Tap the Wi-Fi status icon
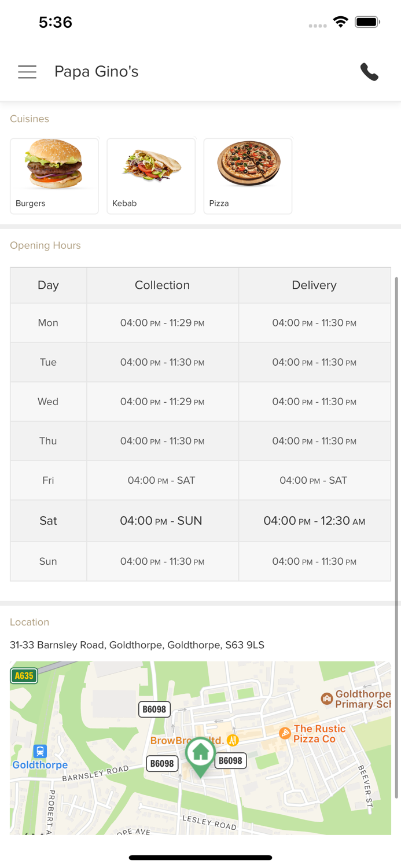Image resolution: width=401 pixels, height=868 pixels. tap(341, 22)
